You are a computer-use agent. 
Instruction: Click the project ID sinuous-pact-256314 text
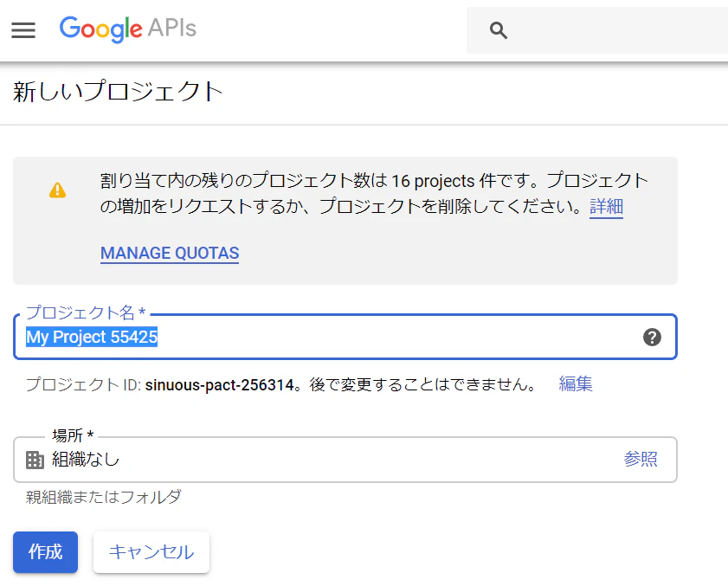coord(220,385)
